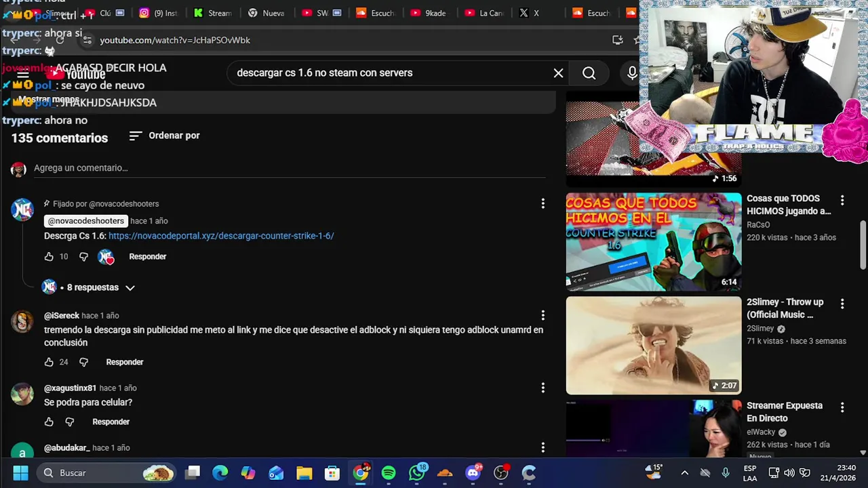The height and width of the screenshot is (488, 868).
Task: Click 'Agrega un comentario' input field
Action: pyautogui.click(x=290, y=168)
